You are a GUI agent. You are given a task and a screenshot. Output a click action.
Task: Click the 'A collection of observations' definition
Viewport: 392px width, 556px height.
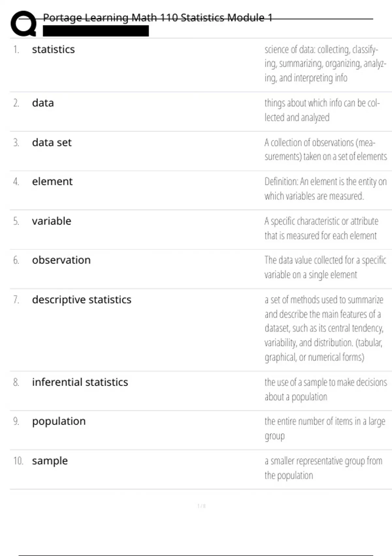325,149
